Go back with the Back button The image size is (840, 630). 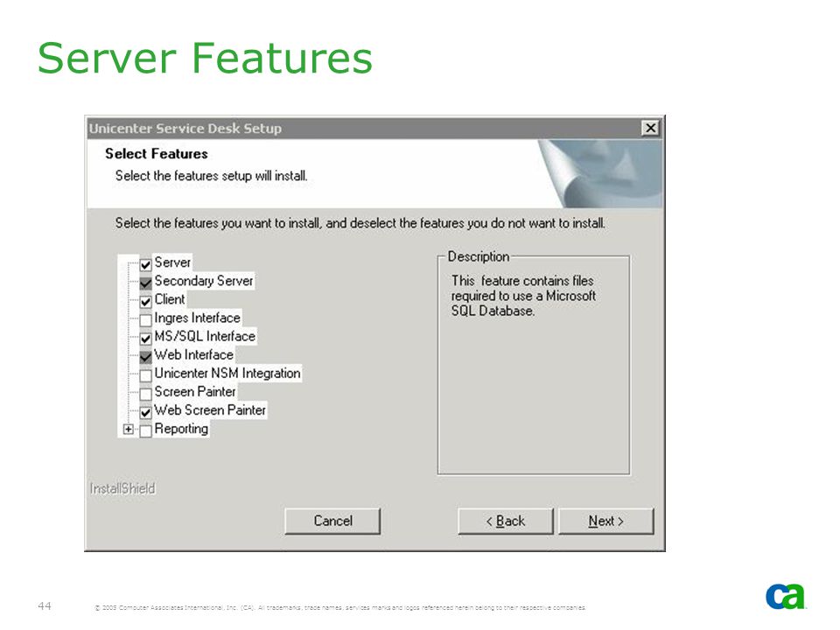pos(505,521)
